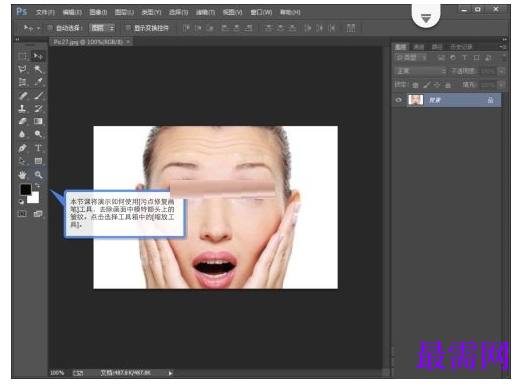This screenshot has height=387, width=528.
Task: Open the 滤镜(T) menu
Action: (x=205, y=12)
